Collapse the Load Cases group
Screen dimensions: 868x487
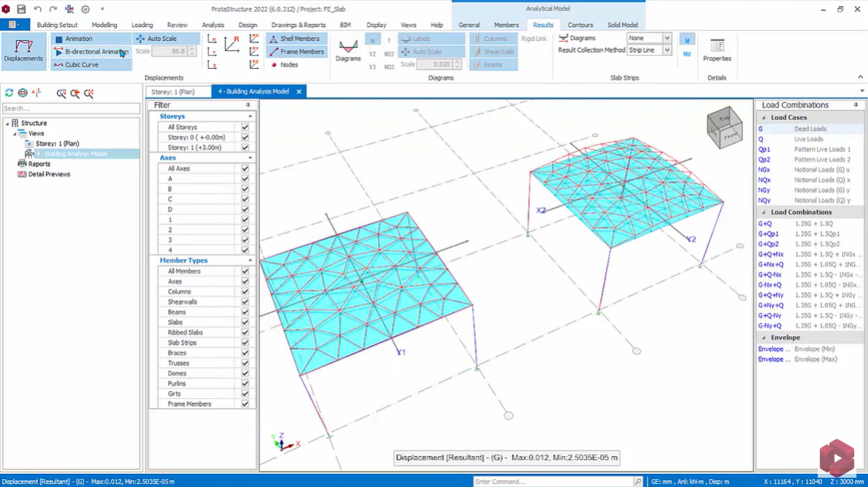pyautogui.click(x=764, y=118)
